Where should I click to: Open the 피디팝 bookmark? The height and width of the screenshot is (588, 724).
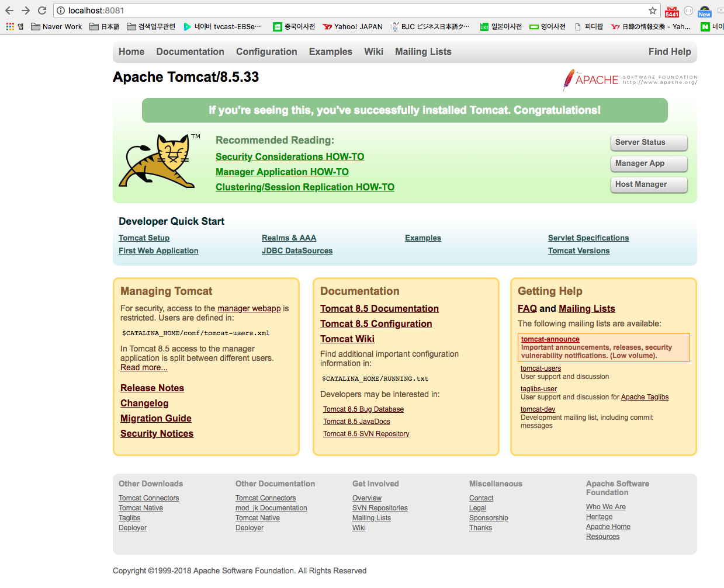(588, 26)
